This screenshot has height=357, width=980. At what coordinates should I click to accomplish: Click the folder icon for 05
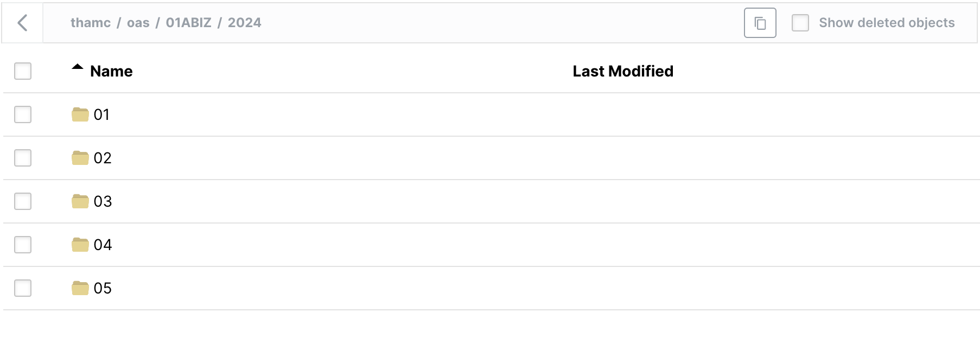coord(80,288)
